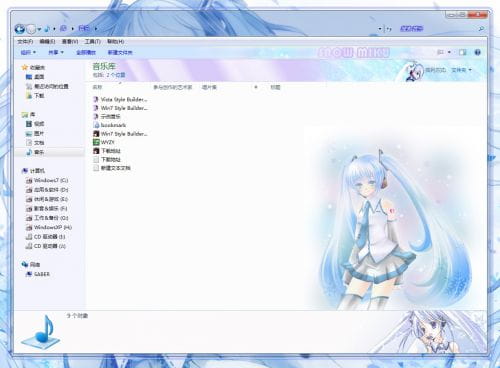
Task: Open the WindowsXP (H:) drive
Action: (x=49, y=227)
